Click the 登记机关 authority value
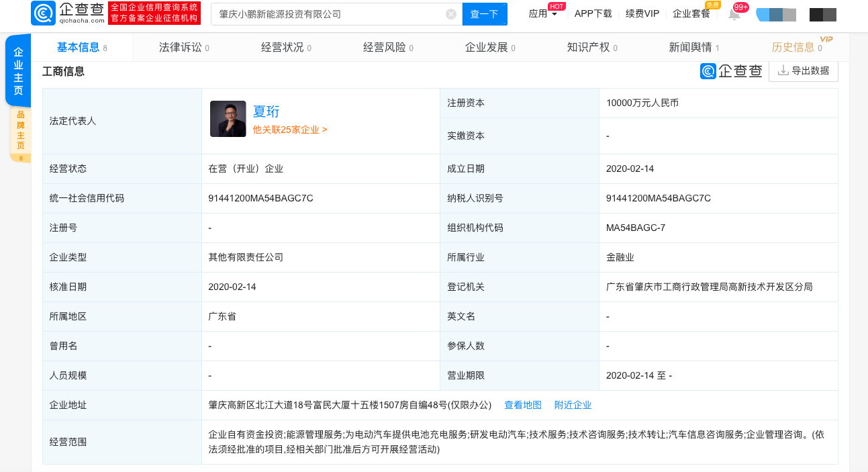 [709, 287]
